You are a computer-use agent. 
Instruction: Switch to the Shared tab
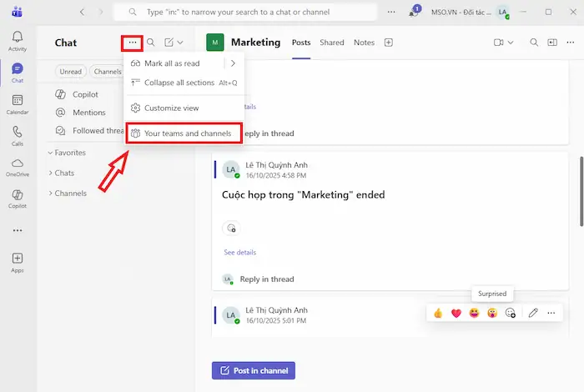click(x=332, y=43)
